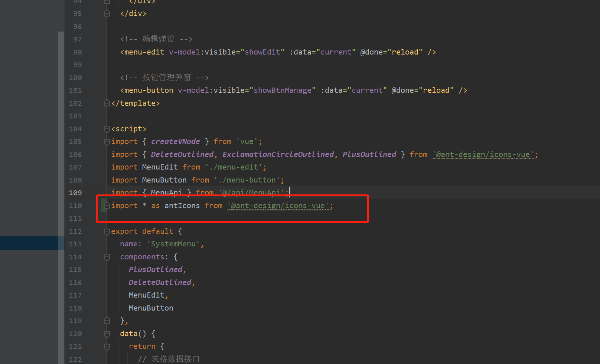The height and width of the screenshot is (364, 600).
Task: Click line number 109 to set a breakpoint
Action: click(75, 193)
